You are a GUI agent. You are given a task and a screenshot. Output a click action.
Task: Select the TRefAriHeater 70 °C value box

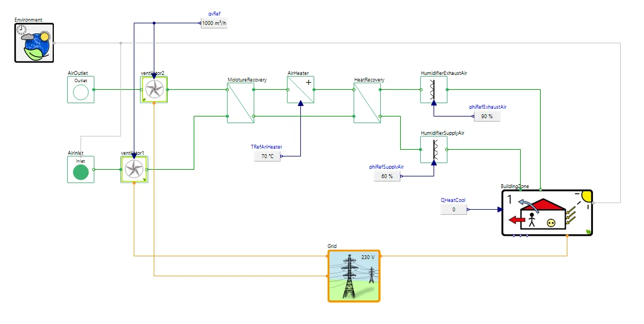coord(268,156)
